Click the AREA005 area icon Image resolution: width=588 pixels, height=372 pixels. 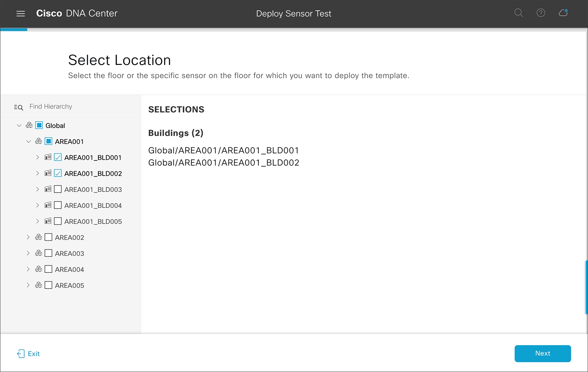click(x=38, y=285)
